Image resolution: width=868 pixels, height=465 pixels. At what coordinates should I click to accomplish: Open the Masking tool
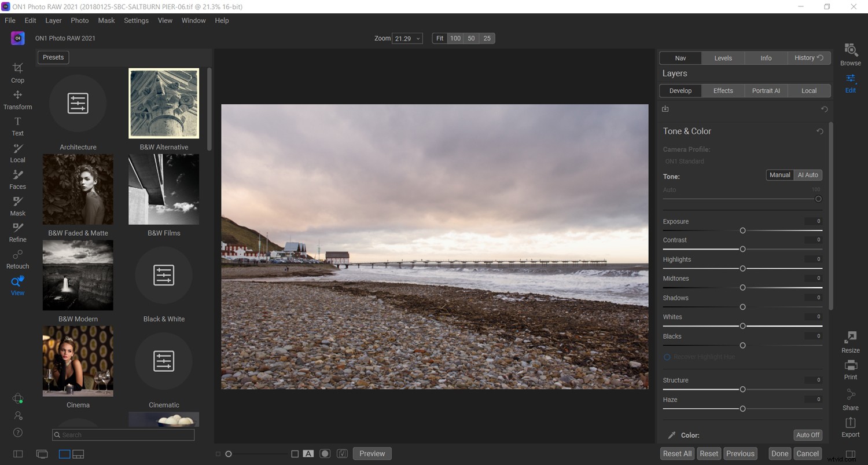click(x=17, y=205)
